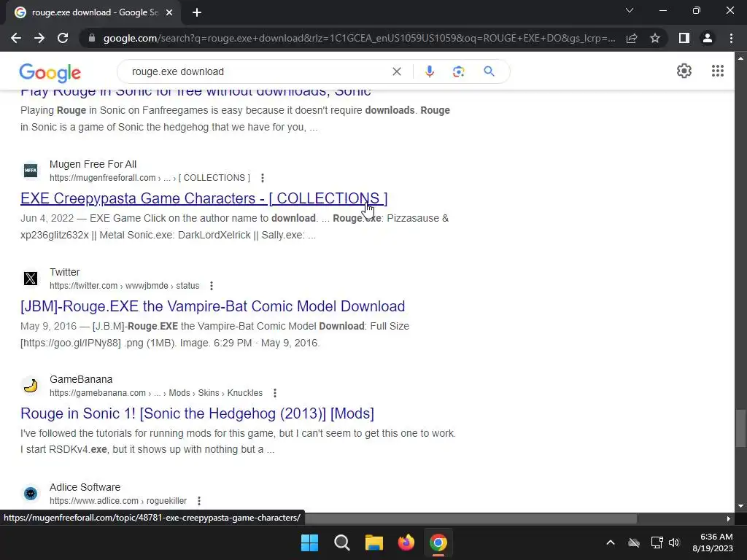Go forward with the browser arrow
The width and height of the screenshot is (747, 560).
(x=39, y=38)
